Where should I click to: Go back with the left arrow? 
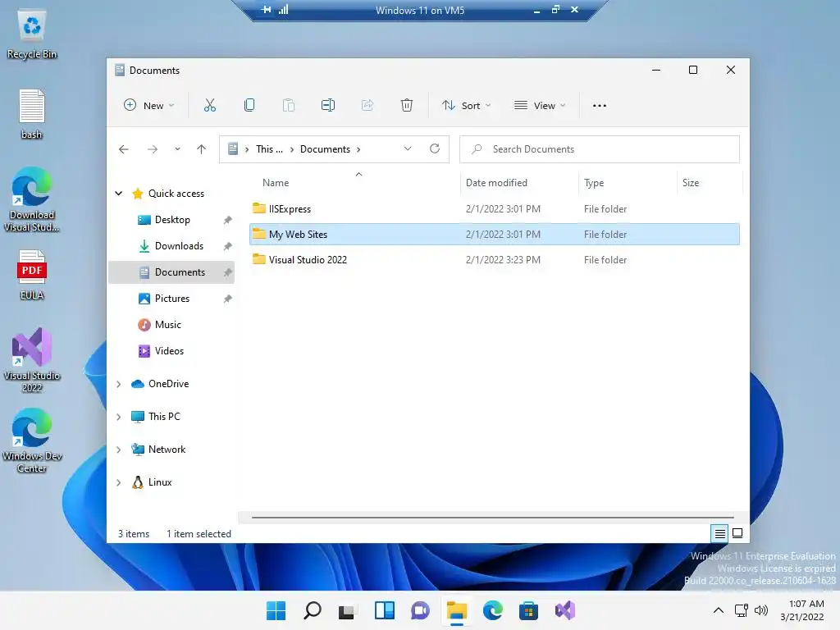click(124, 149)
